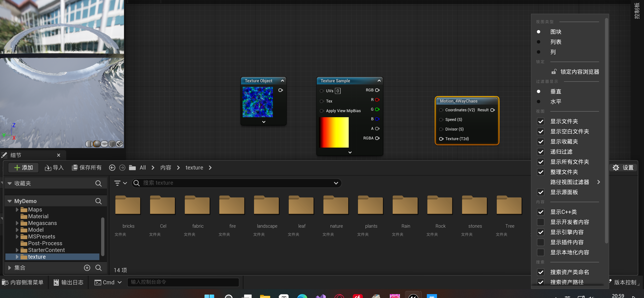The width and height of the screenshot is (644, 298).
Task: Search within MyDemo source tree
Action: click(99, 201)
